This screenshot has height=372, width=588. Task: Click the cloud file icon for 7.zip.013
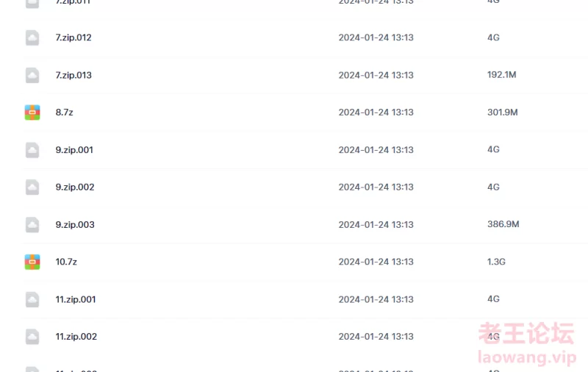[32, 75]
